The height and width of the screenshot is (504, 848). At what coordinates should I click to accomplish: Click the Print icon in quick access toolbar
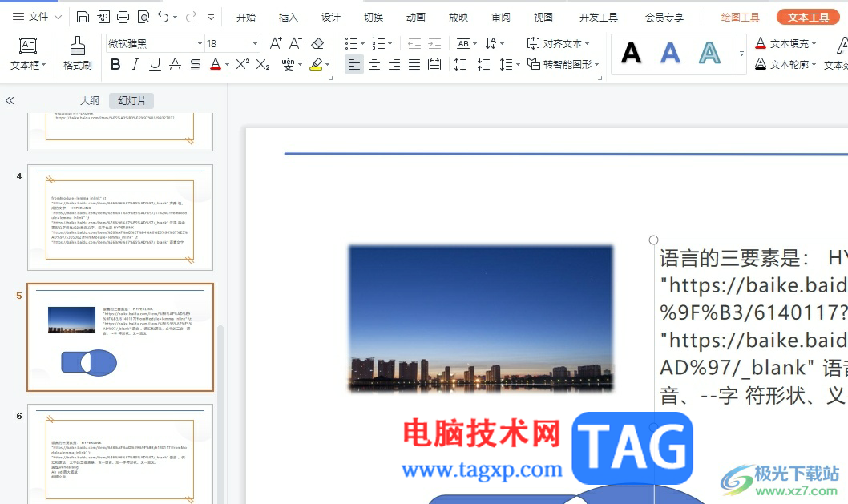click(123, 18)
